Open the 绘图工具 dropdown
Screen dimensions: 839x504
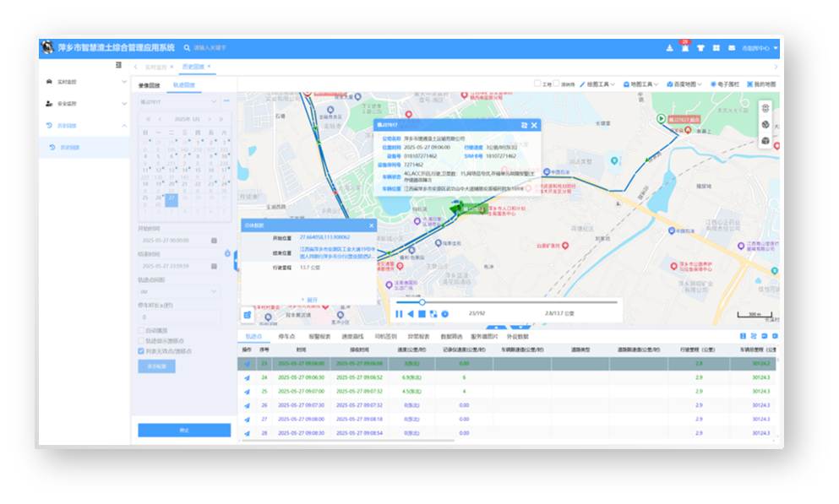point(598,84)
